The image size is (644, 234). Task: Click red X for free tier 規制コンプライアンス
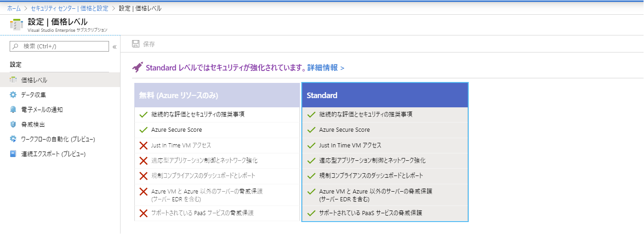click(x=143, y=176)
